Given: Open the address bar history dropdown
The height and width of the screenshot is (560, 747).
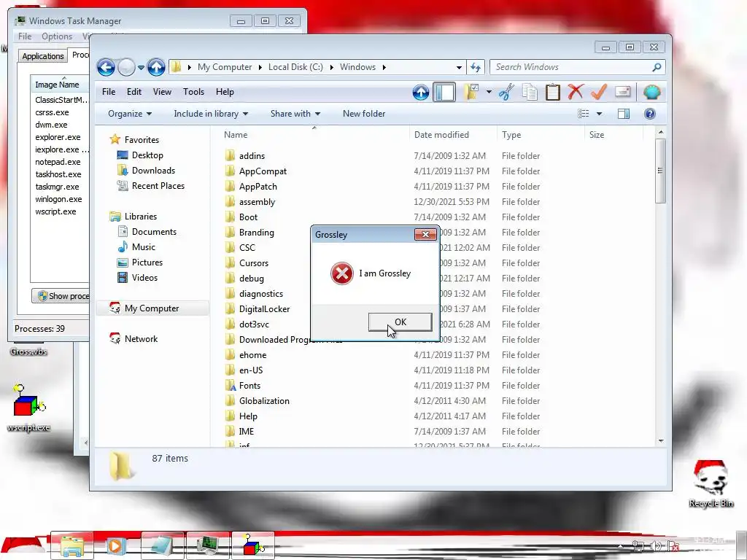Looking at the screenshot, I should point(459,68).
